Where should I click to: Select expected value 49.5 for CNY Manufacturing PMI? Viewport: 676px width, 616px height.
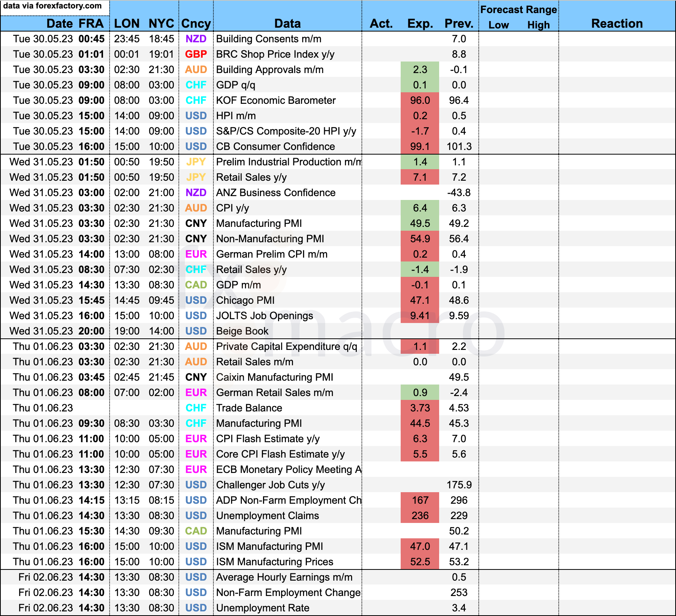coord(420,223)
